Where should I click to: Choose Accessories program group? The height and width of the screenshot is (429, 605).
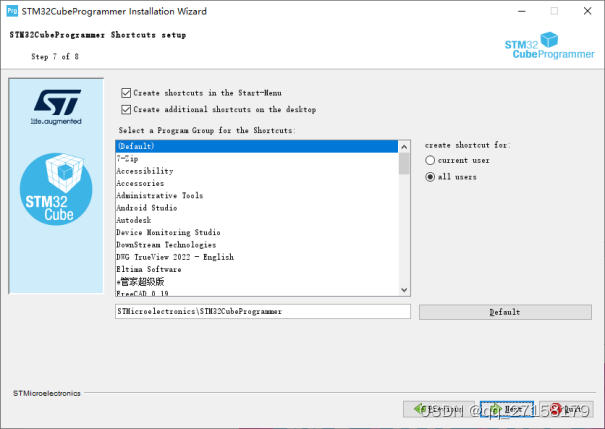click(257, 183)
